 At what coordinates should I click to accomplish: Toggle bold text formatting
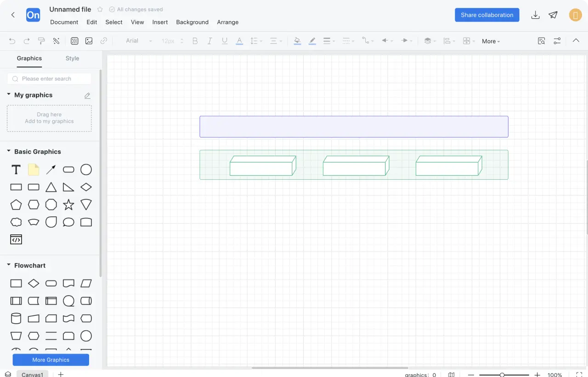[x=195, y=41]
